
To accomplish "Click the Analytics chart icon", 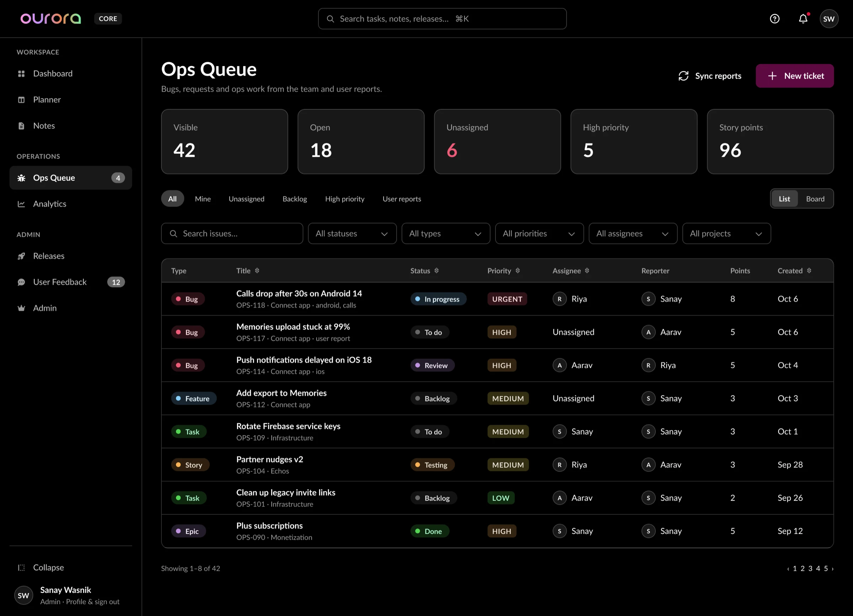I will 21,204.
